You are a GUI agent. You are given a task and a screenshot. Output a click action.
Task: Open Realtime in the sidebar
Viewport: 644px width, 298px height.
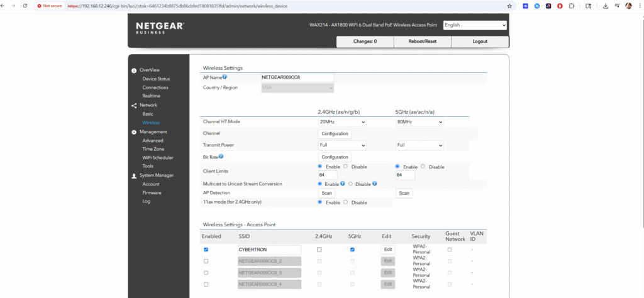click(151, 96)
